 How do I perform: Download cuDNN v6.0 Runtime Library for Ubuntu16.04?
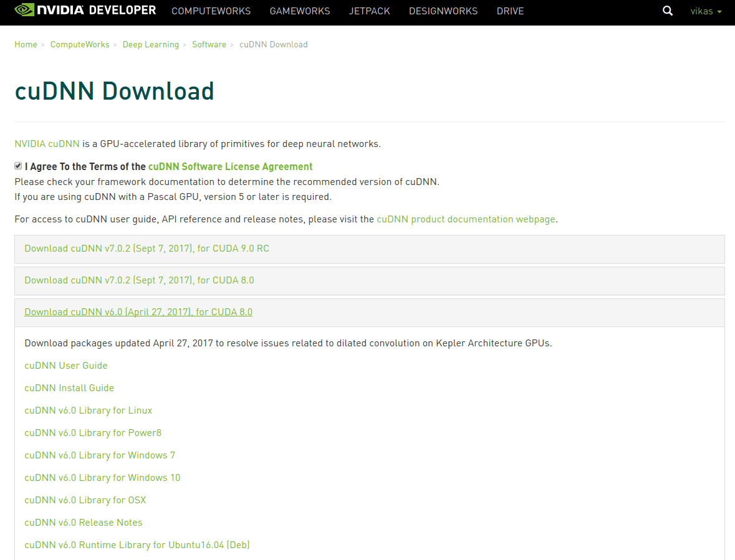click(137, 546)
